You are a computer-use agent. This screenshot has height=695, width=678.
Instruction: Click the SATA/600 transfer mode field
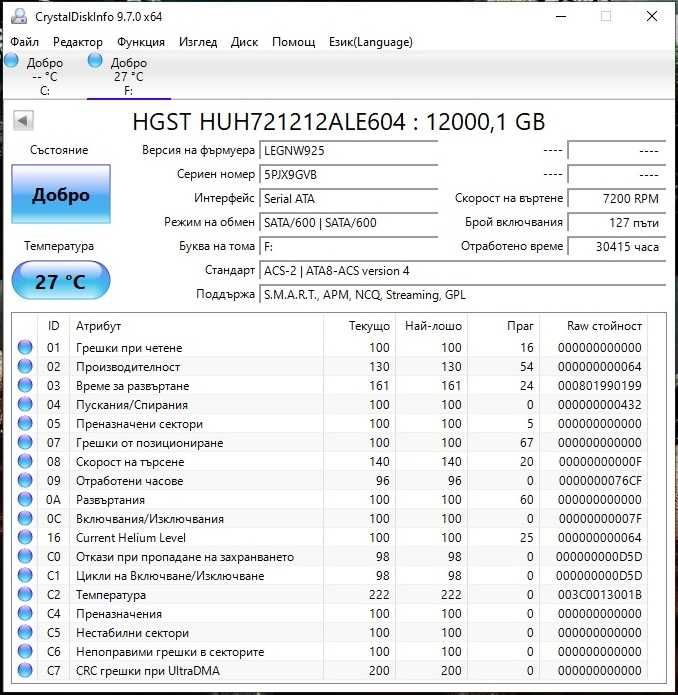pyautogui.click(x=348, y=223)
